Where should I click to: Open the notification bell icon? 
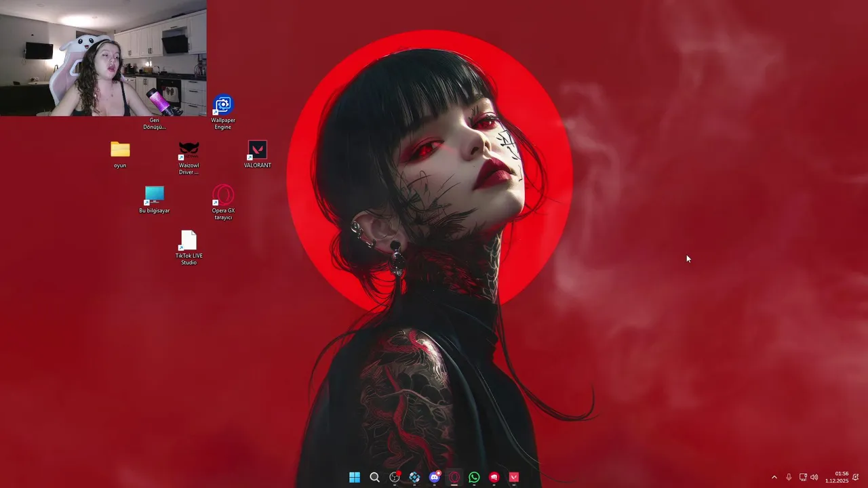tap(856, 477)
